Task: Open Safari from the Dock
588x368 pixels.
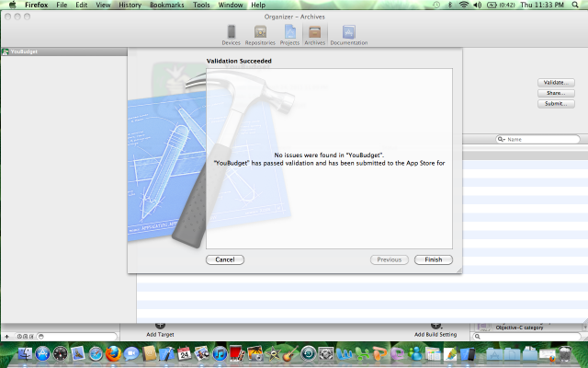Action: point(96,353)
